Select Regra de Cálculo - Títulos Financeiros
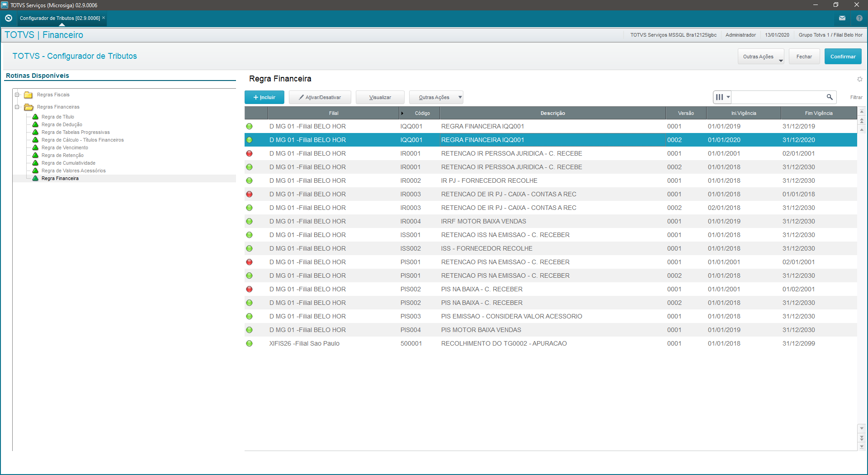868x475 pixels. [82, 140]
